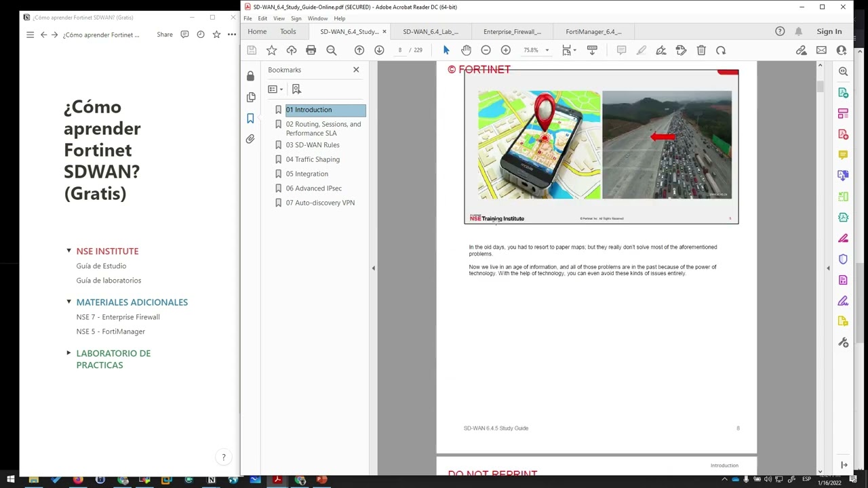Go to previous page with up arrow
868x488 pixels.
[359, 50]
